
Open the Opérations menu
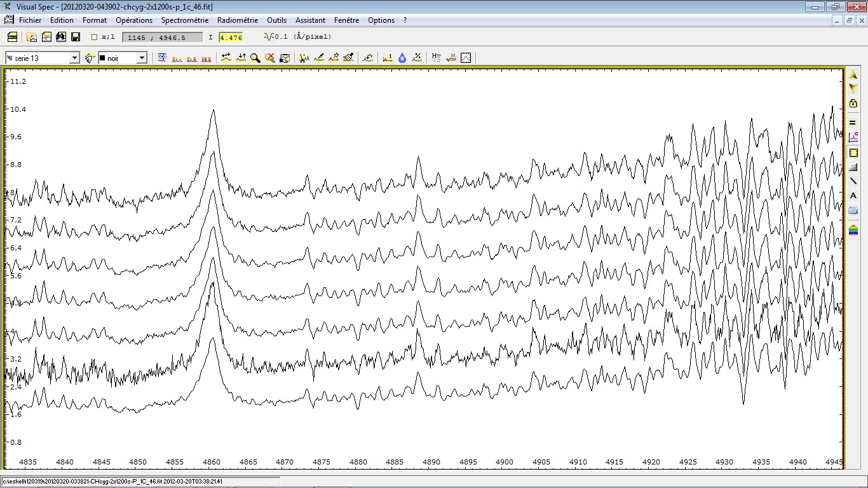click(134, 20)
